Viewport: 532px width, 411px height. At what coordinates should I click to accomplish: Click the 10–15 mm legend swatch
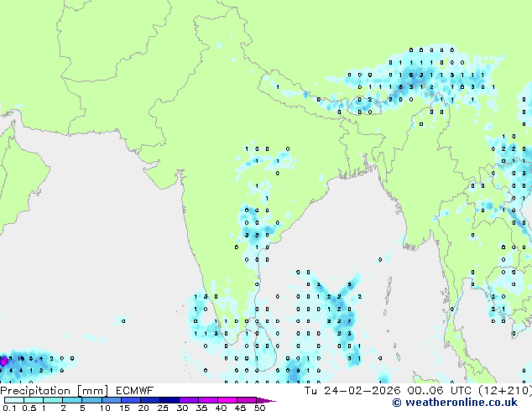(111, 400)
